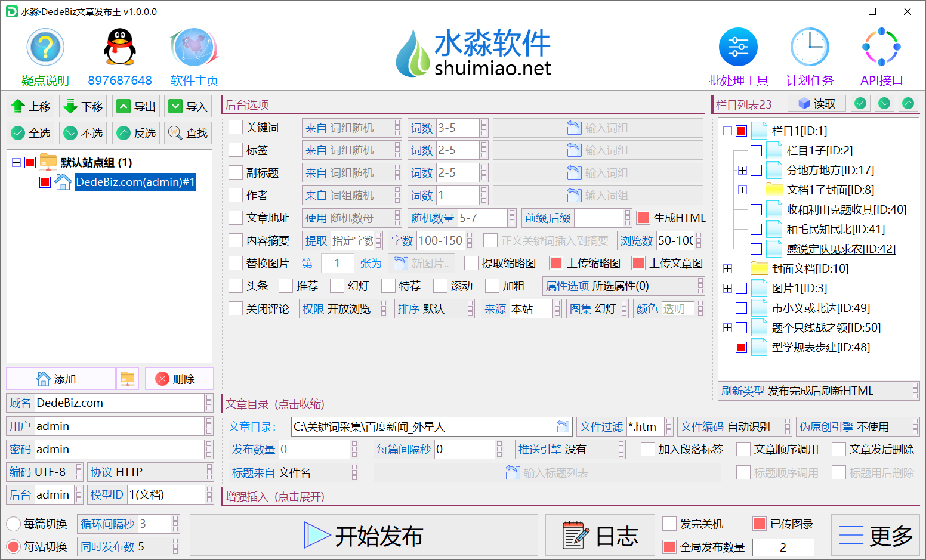Enable the 发完关机 checkbox
Viewport: 926px width, 560px height.
[669, 524]
